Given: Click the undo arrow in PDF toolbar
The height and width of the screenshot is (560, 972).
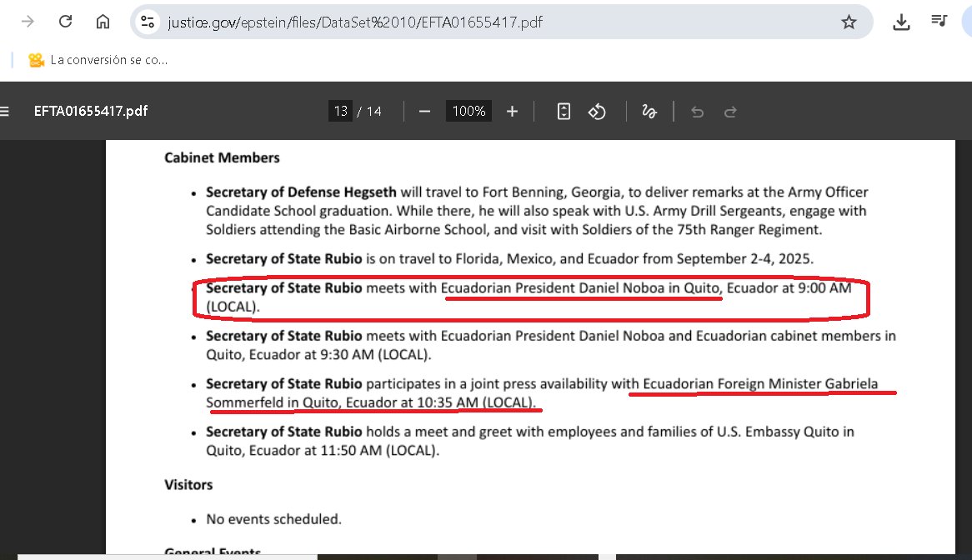Looking at the screenshot, I should (x=698, y=112).
